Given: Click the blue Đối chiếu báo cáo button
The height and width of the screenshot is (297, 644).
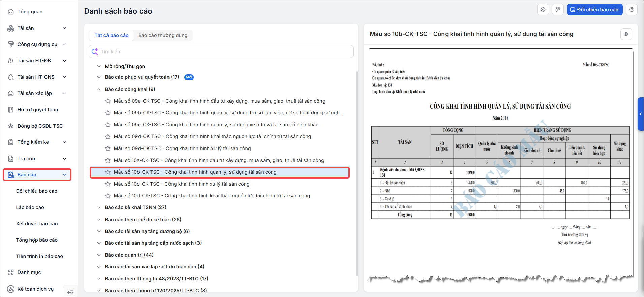Looking at the screenshot, I should pos(594,10).
